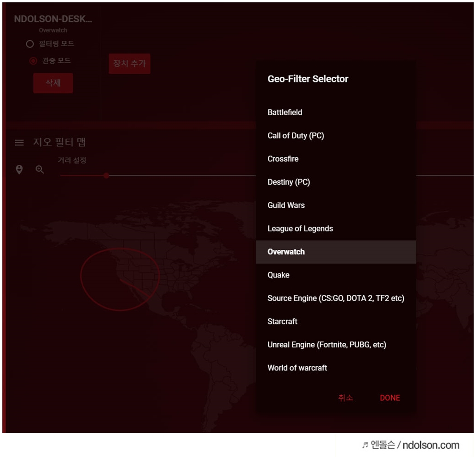Click the map location pin icon
The width and height of the screenshot is (476, 457).
[19, 169]
